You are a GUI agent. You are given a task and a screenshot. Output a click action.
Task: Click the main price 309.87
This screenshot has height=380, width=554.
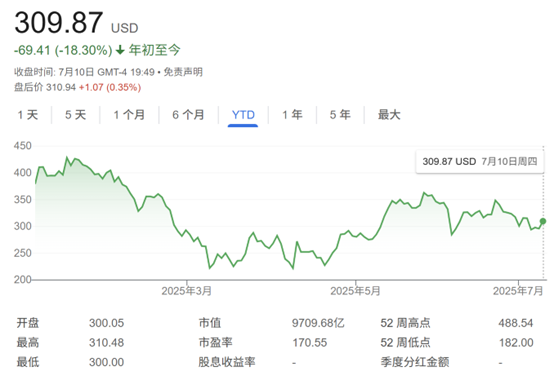tap(59, 23)
